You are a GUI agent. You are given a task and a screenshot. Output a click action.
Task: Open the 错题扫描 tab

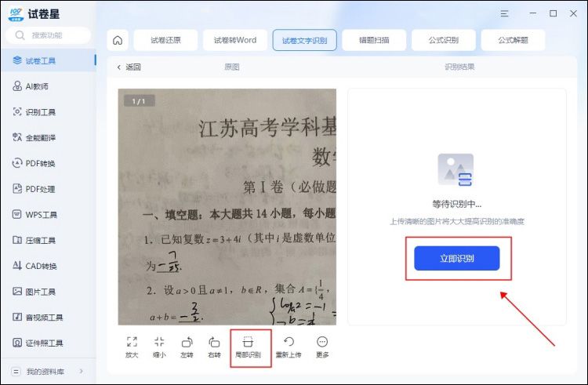(374, 40)
